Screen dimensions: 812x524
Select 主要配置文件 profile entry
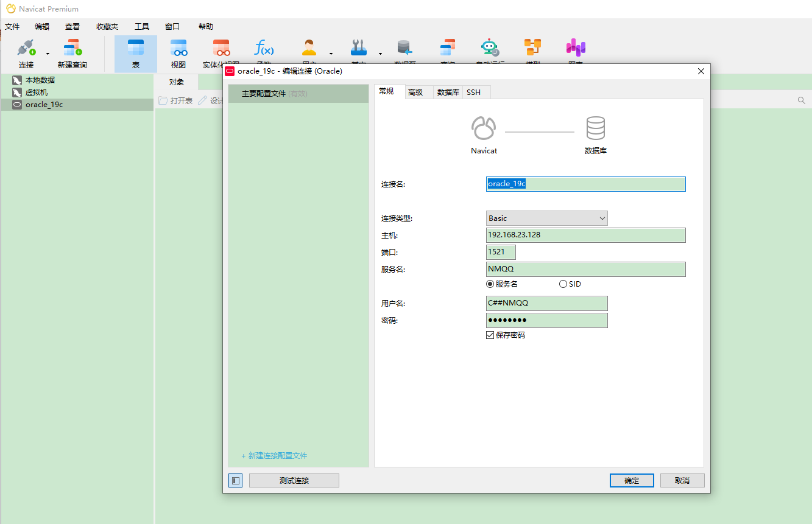(298, 94)
